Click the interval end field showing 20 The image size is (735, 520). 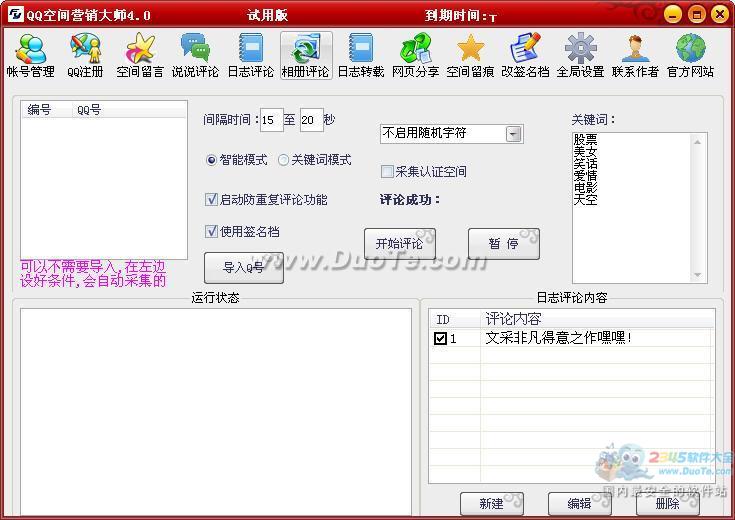point(311,120)
